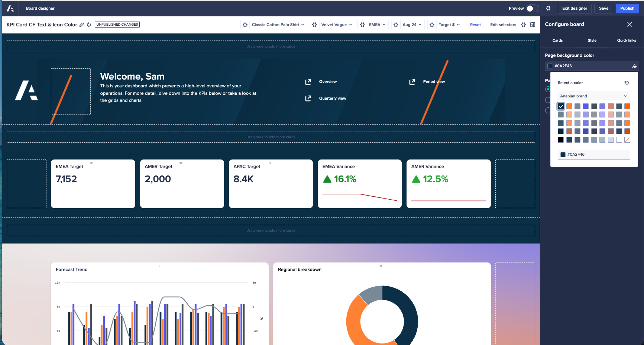Click paint bucket icon in background color field
644x345 pixels.
click(634, 66)
